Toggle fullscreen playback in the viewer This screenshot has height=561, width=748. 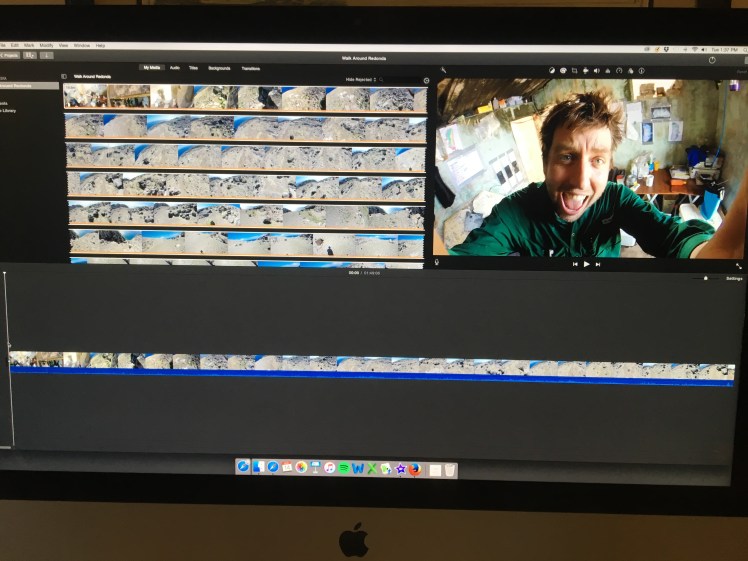point(739,266)
